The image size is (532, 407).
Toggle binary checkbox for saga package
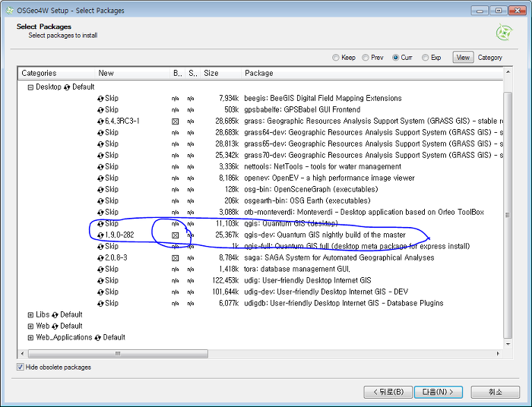tap(175, 258)
